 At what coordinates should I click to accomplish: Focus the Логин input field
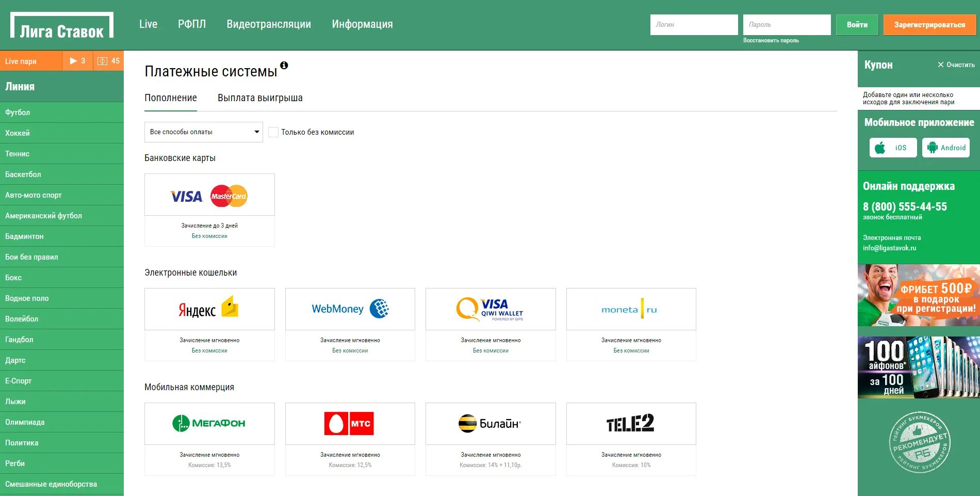(694, 25)
